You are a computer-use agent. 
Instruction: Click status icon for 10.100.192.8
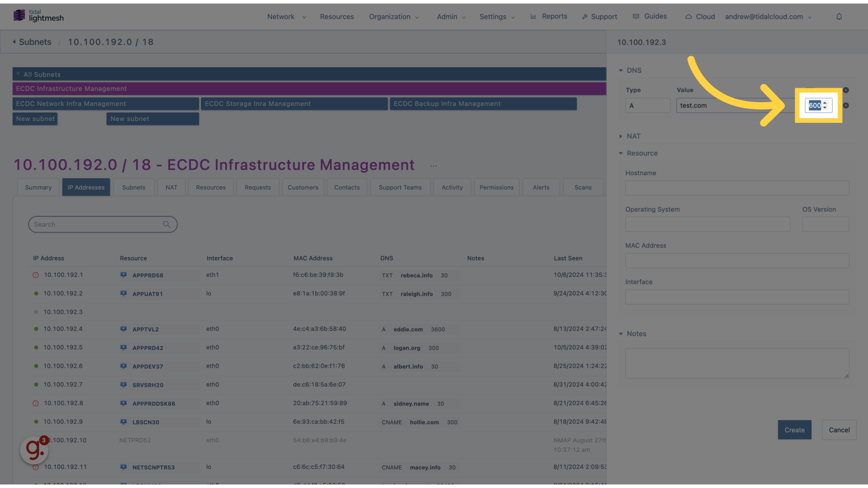tap(36, 404)
